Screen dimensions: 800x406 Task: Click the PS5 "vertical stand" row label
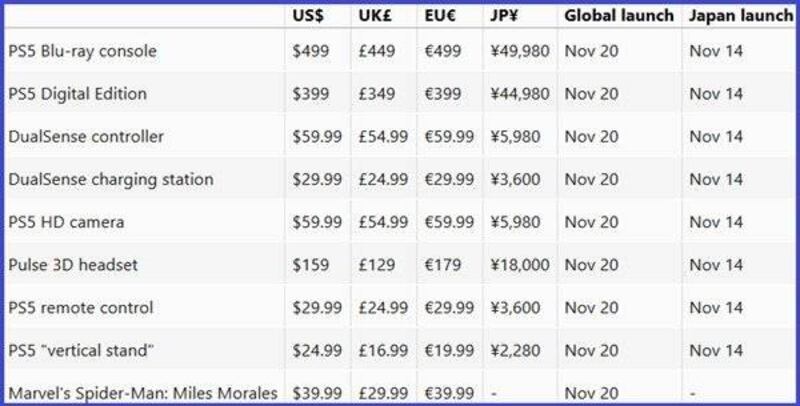pyautogui.click(x=82, y=351)
